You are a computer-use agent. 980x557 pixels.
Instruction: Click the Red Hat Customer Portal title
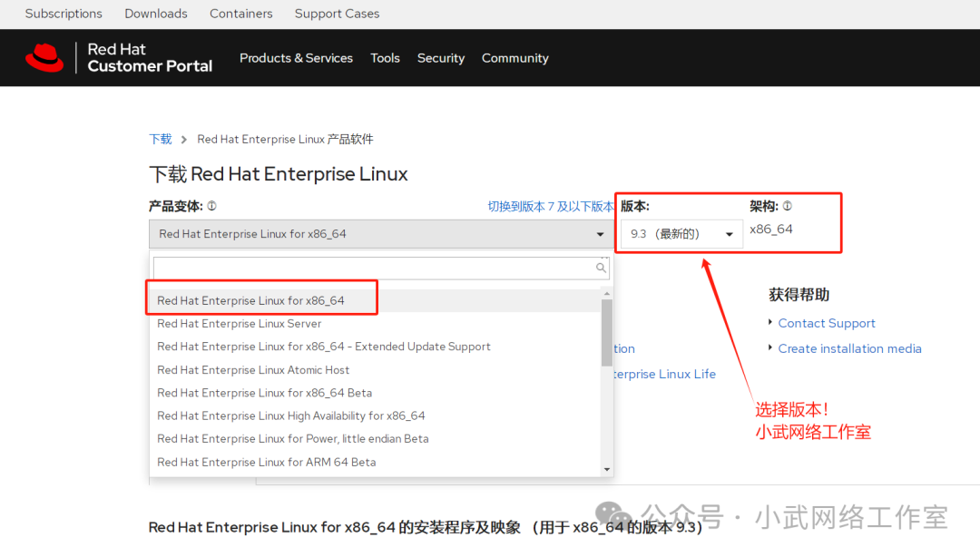[150, 57]
